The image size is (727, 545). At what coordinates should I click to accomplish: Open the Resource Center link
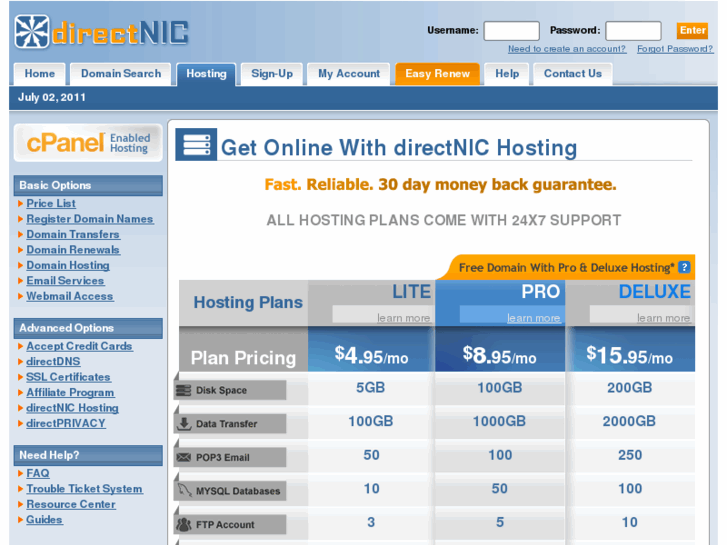click(x=71, y=504)
